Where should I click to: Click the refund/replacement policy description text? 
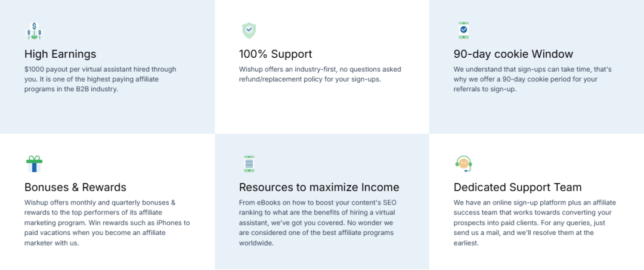[320, 74]
